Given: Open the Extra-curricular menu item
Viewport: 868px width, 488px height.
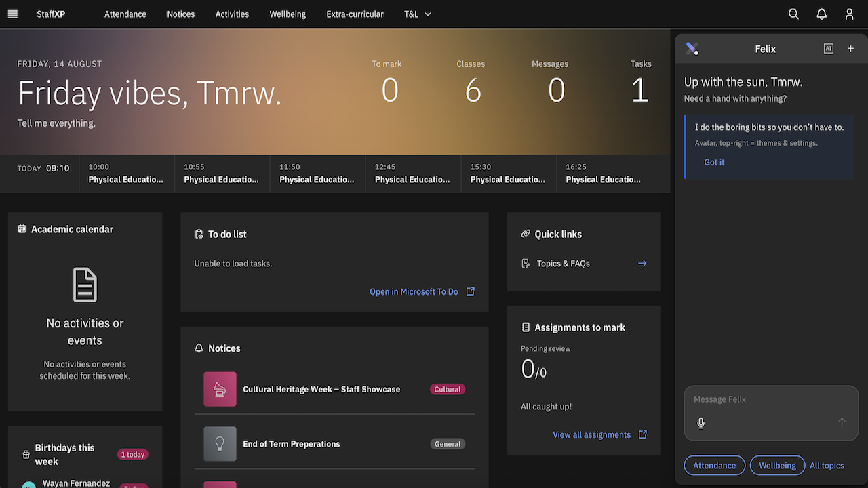Looking at the screenshot, I should pos(355,14).
